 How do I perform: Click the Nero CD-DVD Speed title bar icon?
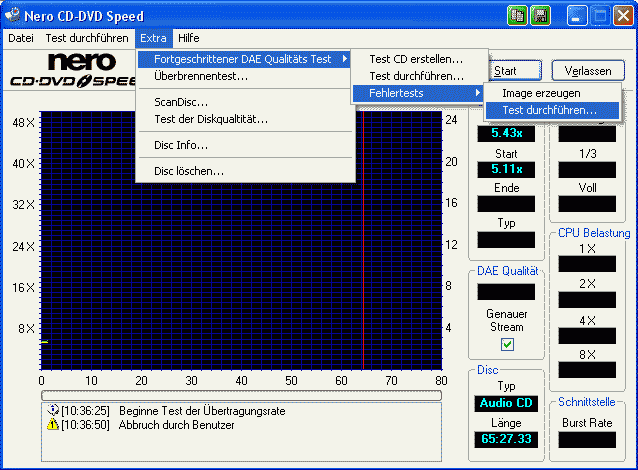pyautogui.click(x=13, y=15)
